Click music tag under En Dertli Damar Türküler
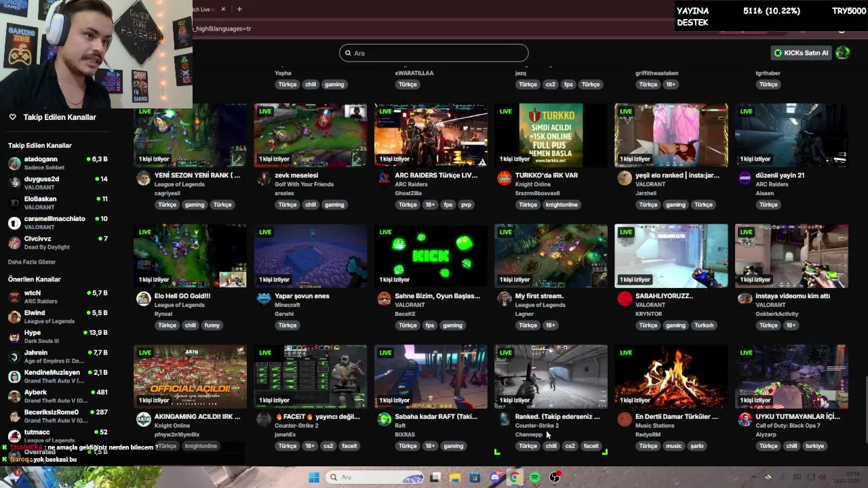The image size is (868, 488). [x=673, y=446]
